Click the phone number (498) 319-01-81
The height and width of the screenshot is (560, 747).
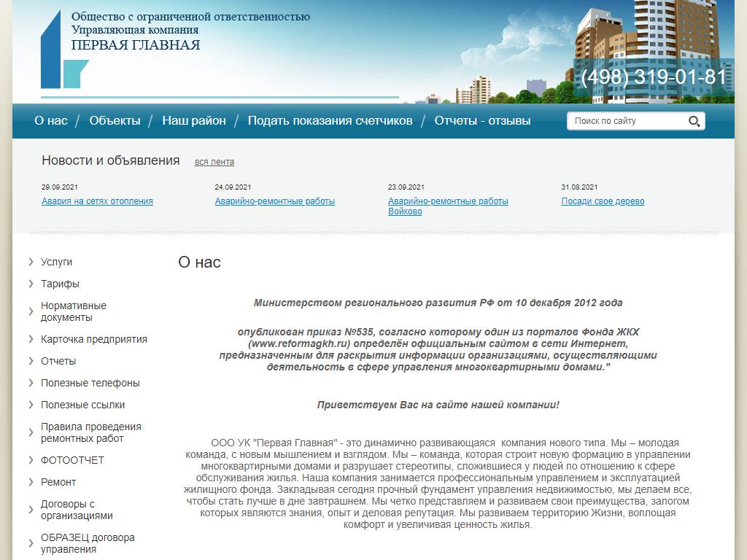pos(654,77)
